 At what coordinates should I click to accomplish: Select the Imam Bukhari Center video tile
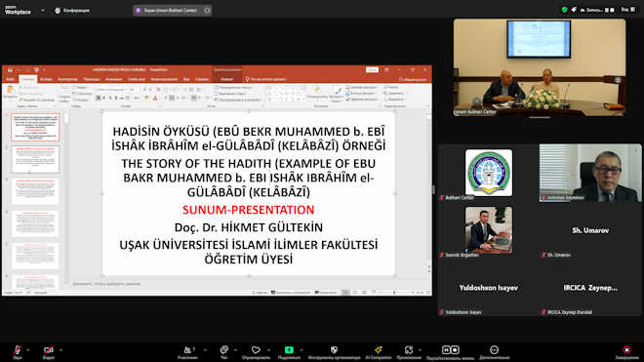click(x=540, y=67)
